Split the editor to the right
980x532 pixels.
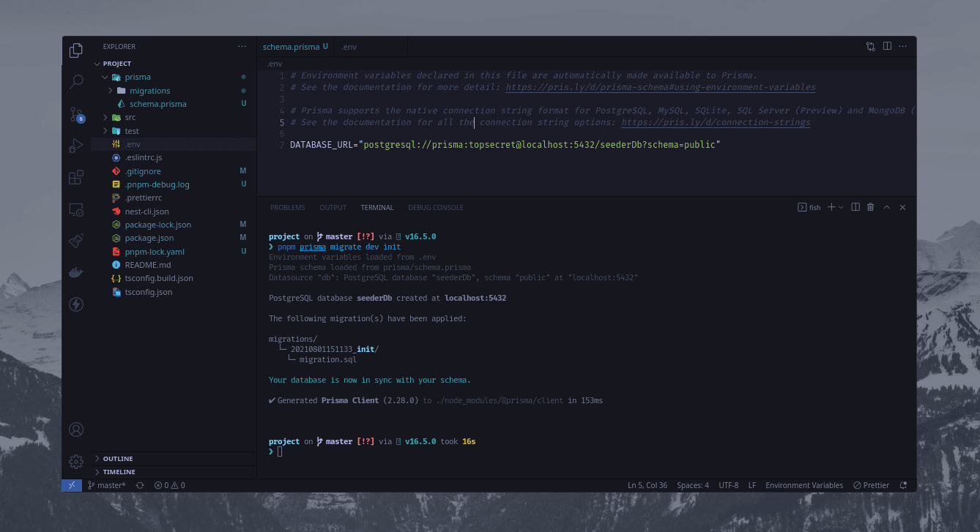[x=887, y=46]
